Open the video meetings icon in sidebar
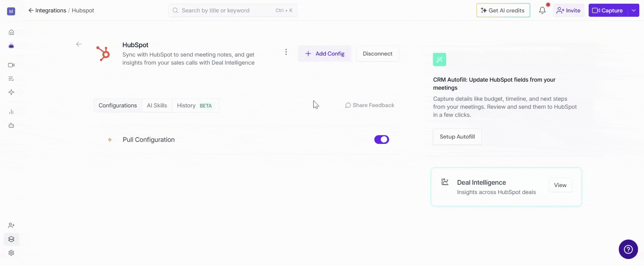Screen dimensions: 644x266 [11, 65]
